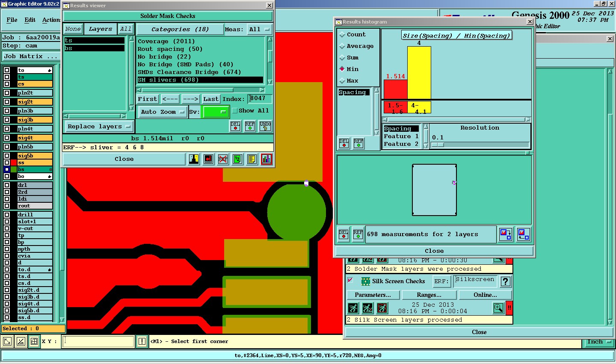Screen dimensions: 616x364
Task: Toggle the Silk Screen Checks checkbox
Action: [350, 281]
